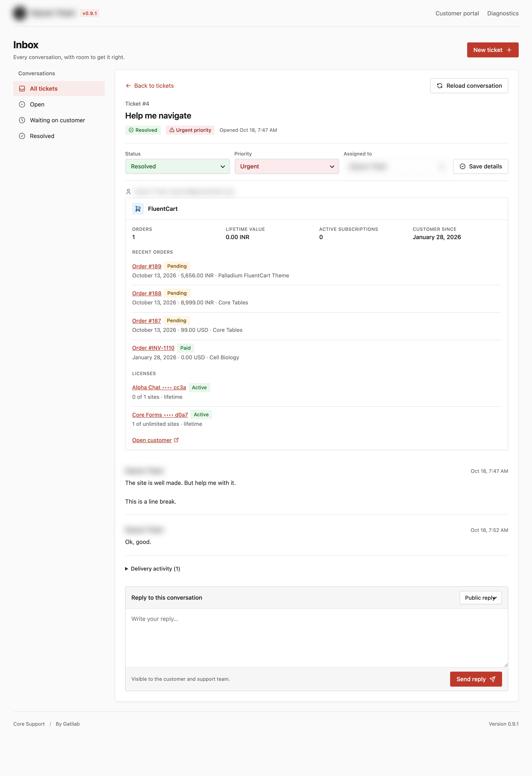532x776 pixels.
Task: Go Back to tickets
Action: 149,86
